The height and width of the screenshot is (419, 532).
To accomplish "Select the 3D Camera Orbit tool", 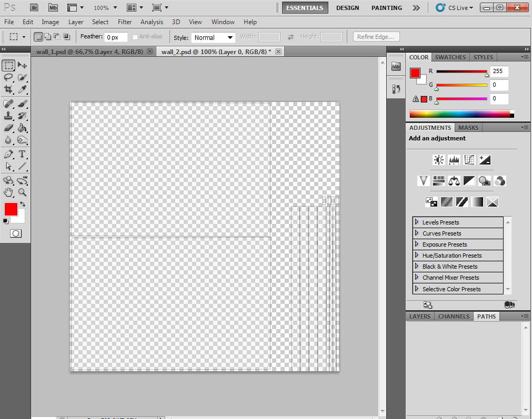I will coord(23,180).
